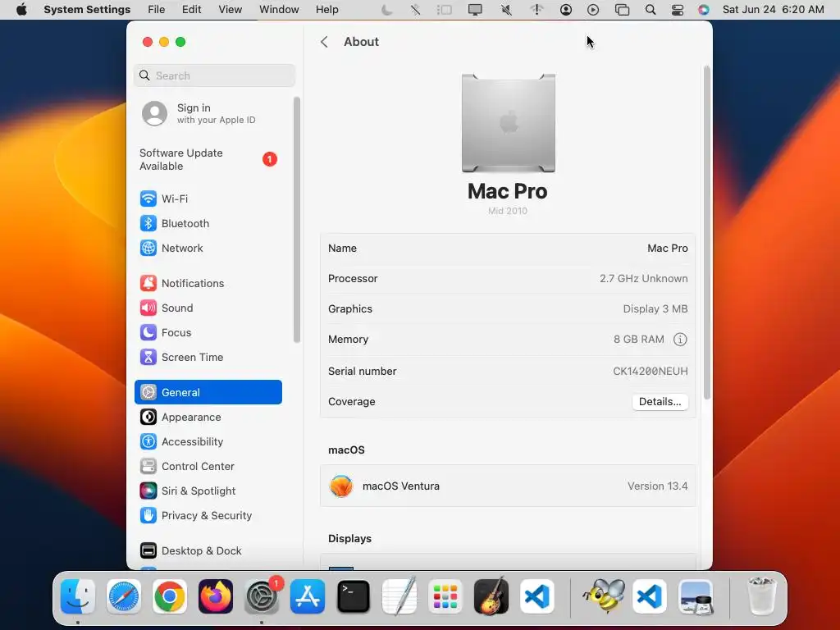The image size is (840, 630).
Task: Click Siri icon in menu bar
Action: pos(704,10)
